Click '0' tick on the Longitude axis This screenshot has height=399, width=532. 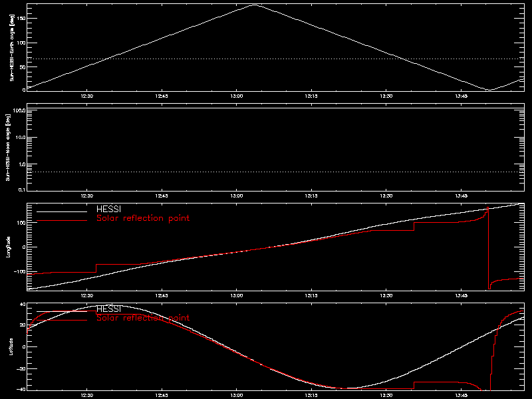pyautogui.click(x=24, y=247)
